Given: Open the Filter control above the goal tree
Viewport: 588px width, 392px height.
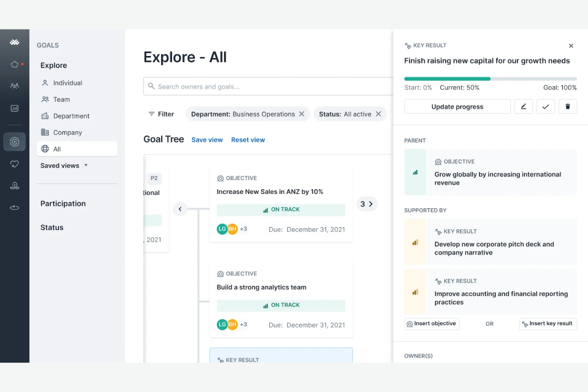Looking at the screenshot, I should [161, 114].
